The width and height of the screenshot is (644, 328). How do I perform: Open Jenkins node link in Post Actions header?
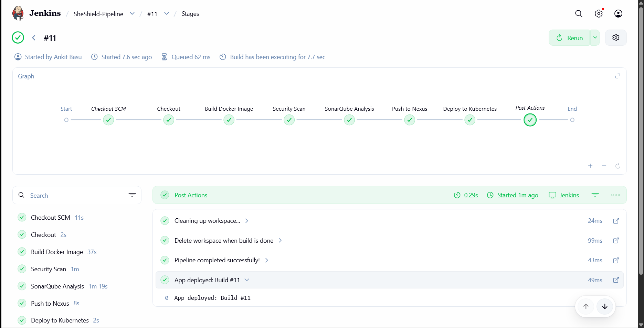coord(564,195)
